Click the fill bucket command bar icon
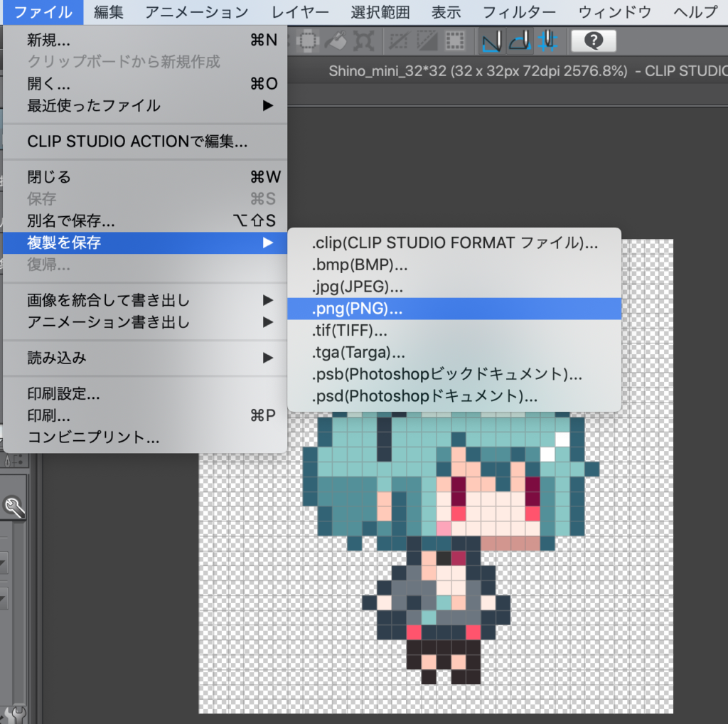The height and width of the screenshot is (724, 728). (x=336, y=41)
